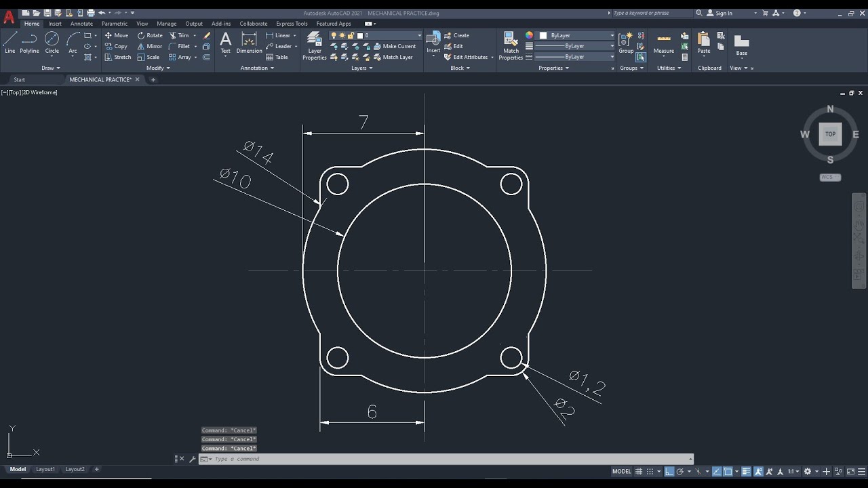Toggle snap mode in status bar
868x488 pixels.
click(650, 471)
